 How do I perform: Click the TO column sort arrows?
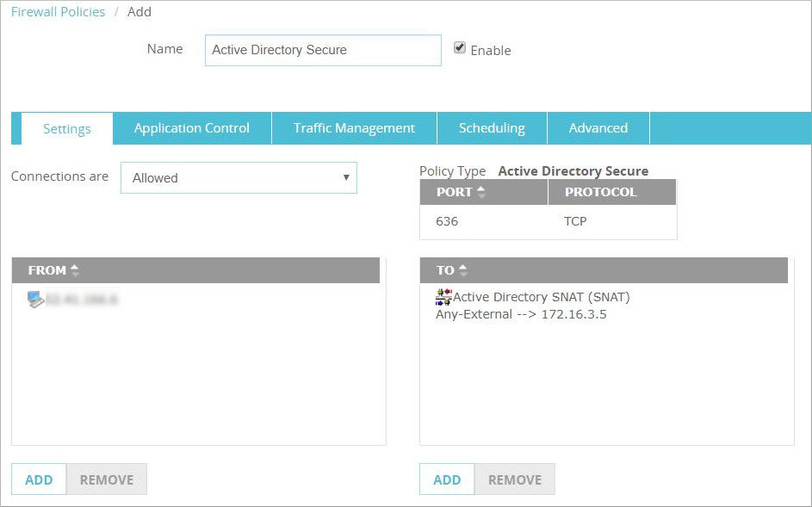pyautogui.click(x=463, y=270)
